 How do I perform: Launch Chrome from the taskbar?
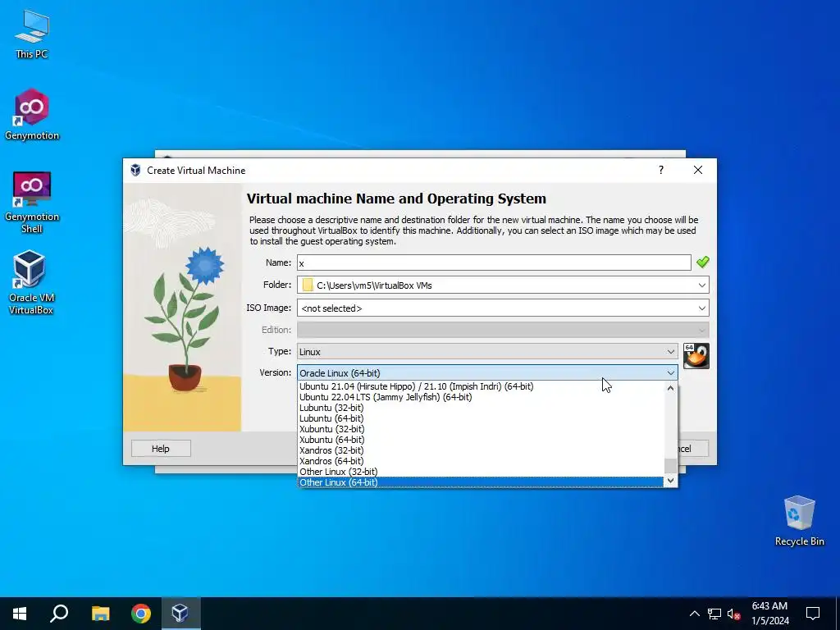(141, 614)
